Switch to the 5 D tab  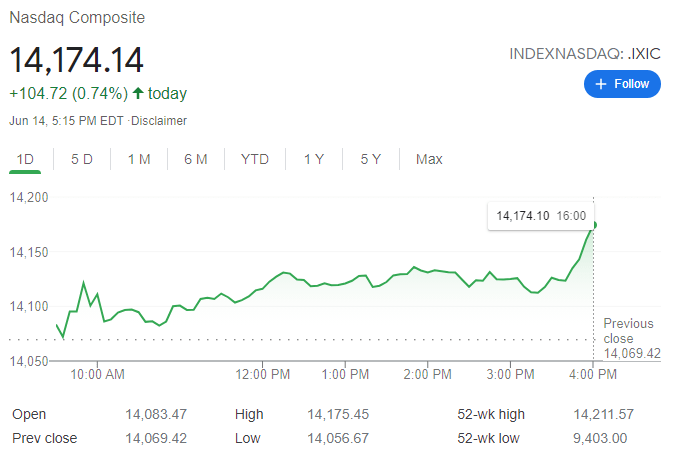(82, 159)
